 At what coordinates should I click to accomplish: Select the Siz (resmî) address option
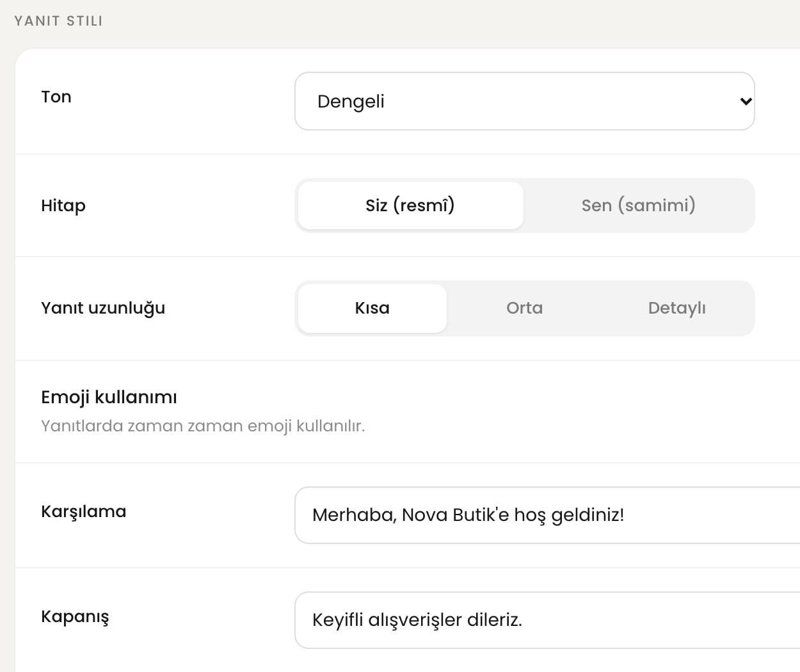(410, 205)
